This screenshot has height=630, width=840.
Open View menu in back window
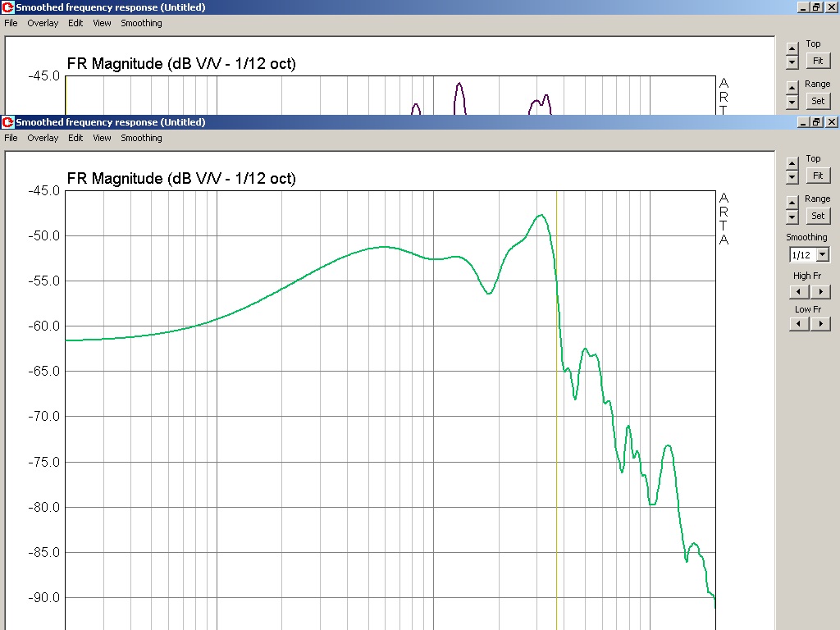click(x=102, y=23)
